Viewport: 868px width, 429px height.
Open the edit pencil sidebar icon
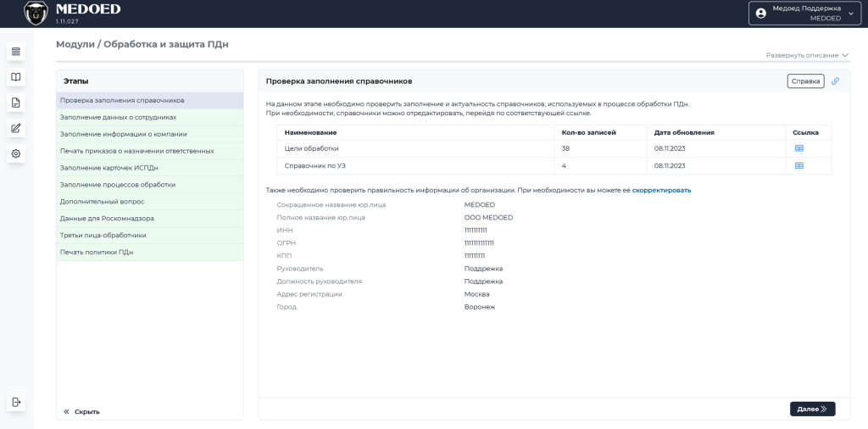(16, 128)
